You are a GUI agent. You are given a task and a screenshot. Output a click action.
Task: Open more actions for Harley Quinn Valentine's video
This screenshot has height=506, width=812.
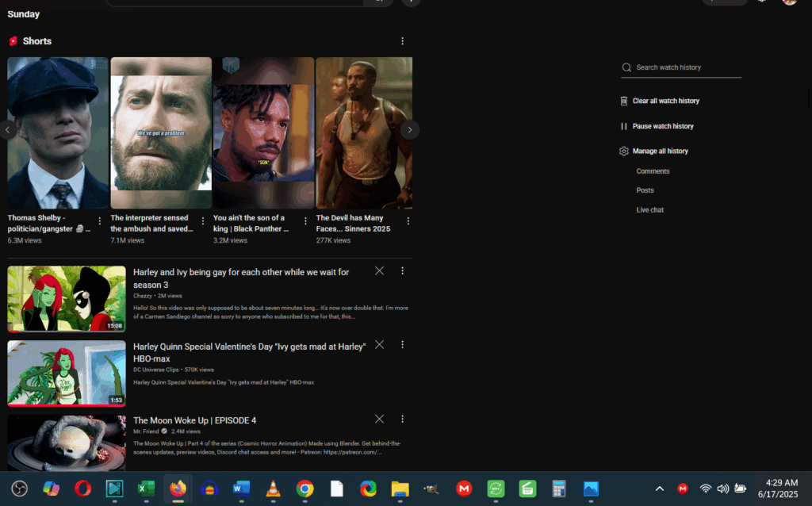click(402, 345)
